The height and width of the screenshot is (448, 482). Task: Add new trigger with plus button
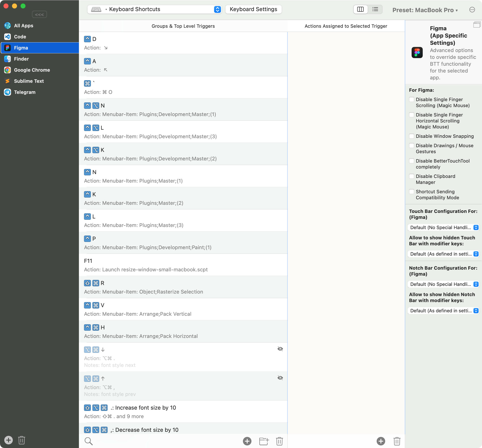(x=247, y=441)
